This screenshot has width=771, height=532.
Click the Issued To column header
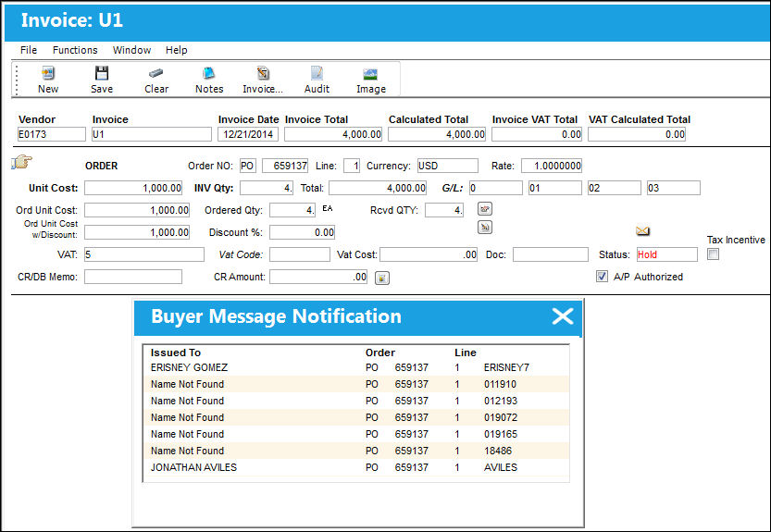pyautogui.click(x=176, y=353)
